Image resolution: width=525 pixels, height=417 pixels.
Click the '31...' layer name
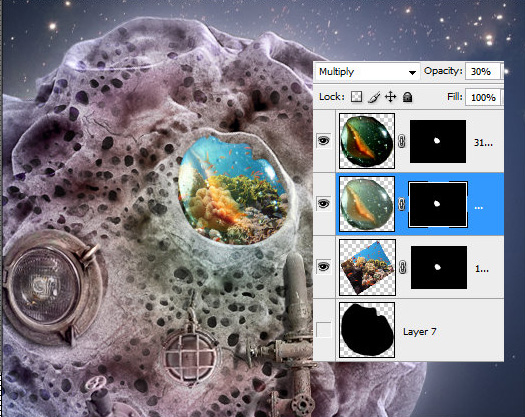point(483,143)
